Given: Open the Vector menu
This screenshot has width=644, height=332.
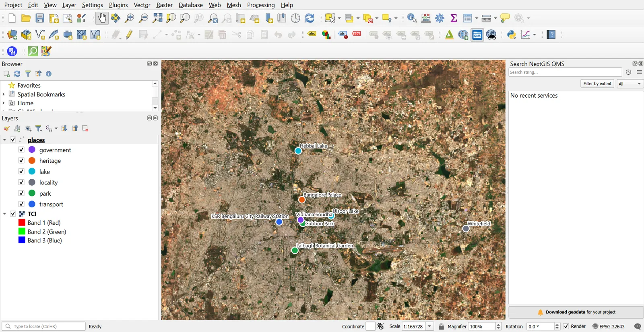Looking at the screenshot, I should click(x=142, y=5).
